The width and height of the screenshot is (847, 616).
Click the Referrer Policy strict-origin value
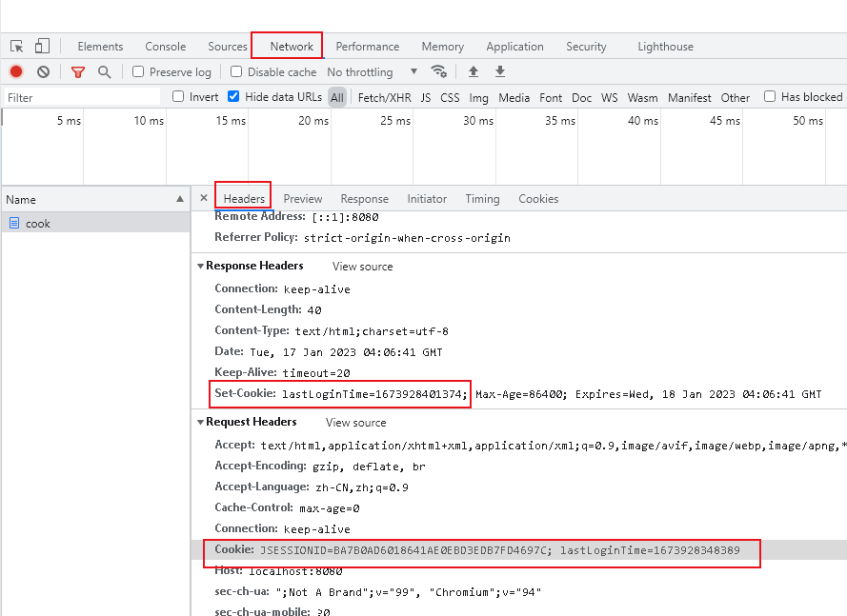pos(407,238)
